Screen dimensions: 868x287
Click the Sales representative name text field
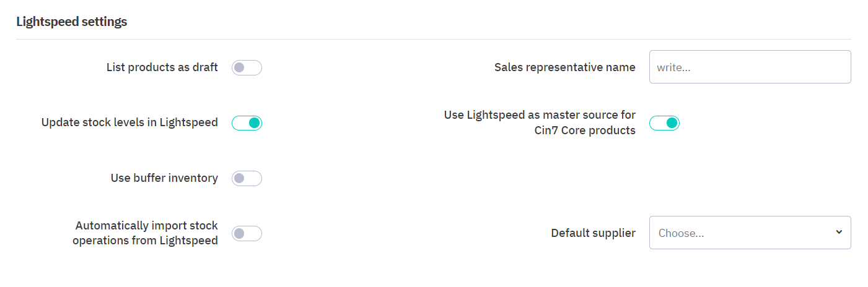750,67
